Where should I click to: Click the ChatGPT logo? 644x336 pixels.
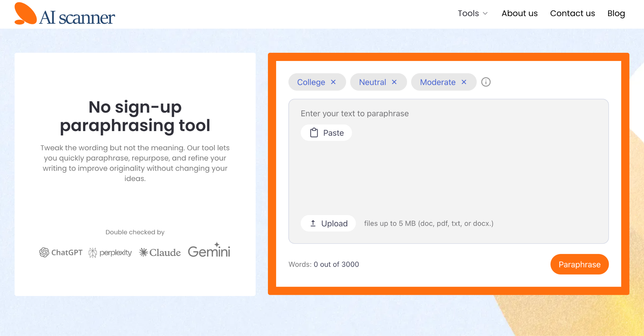click(x=61, y=252)
